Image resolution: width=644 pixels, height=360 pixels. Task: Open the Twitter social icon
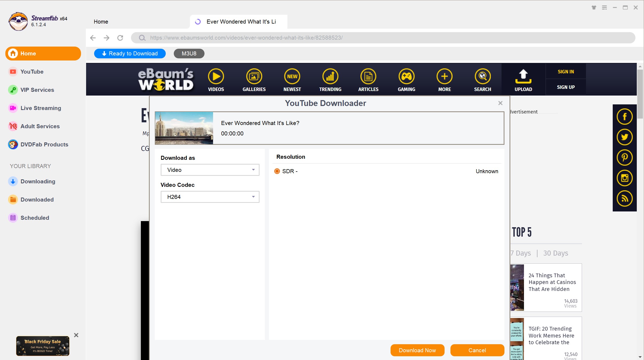[624, 137]
